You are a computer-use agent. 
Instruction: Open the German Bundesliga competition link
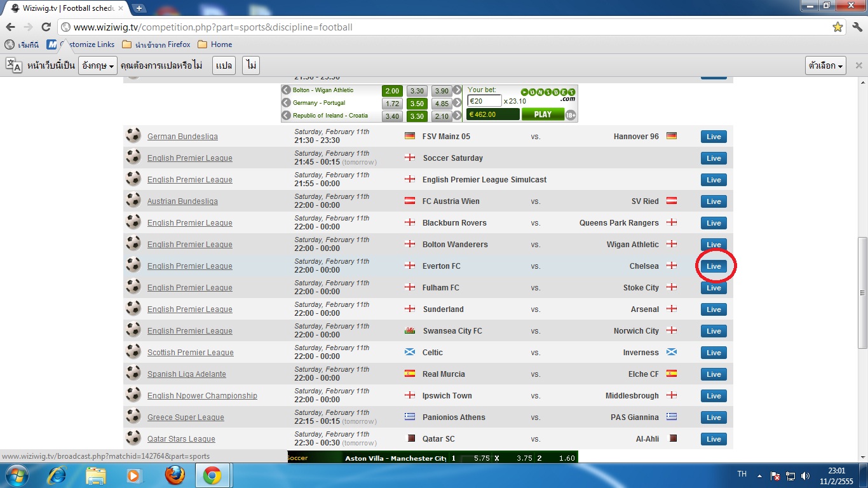[x=182, y=137]
